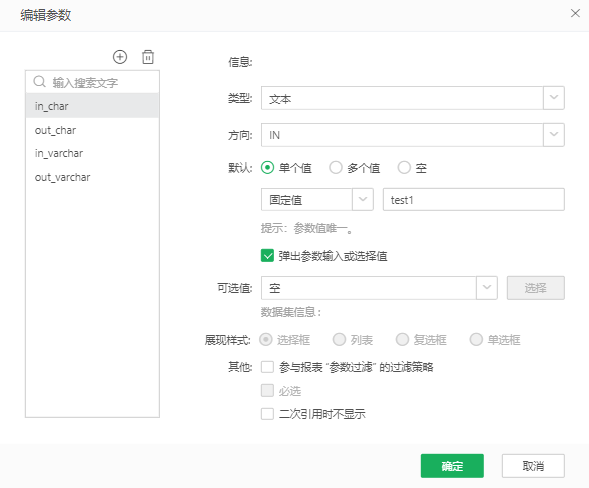Click the search magnifier icon
589x488 pixels.
coord(39,82)
